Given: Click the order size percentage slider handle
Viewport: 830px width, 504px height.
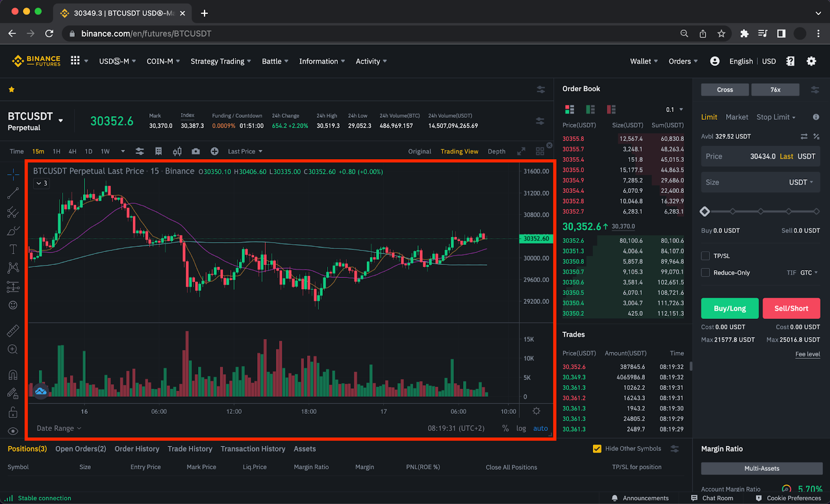Looking at the screenshot, I should click(x=704, y=211).
